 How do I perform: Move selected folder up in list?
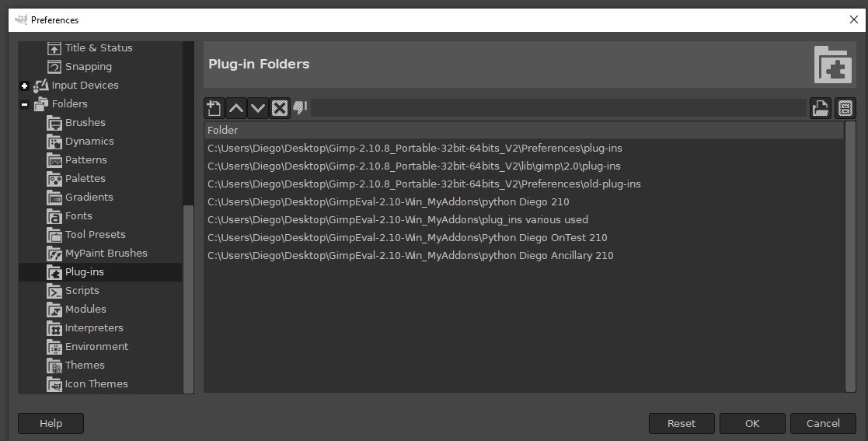pos(236,108)
